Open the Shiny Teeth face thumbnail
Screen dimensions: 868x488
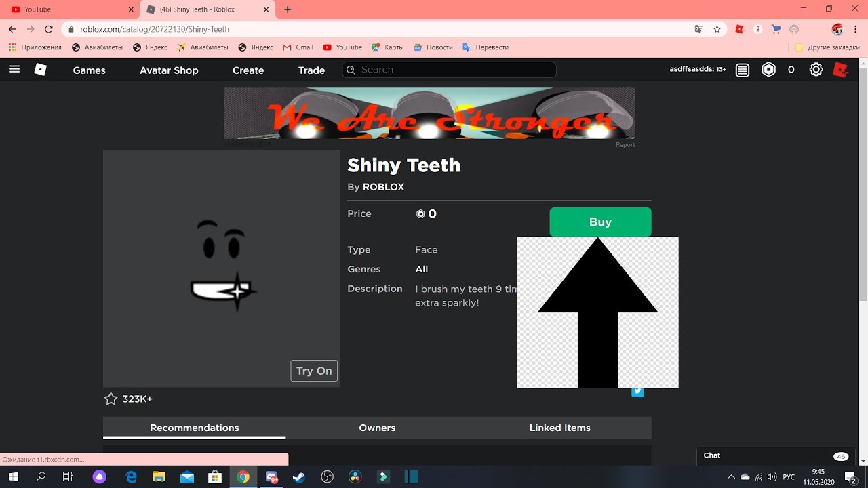tap(222, 268)
